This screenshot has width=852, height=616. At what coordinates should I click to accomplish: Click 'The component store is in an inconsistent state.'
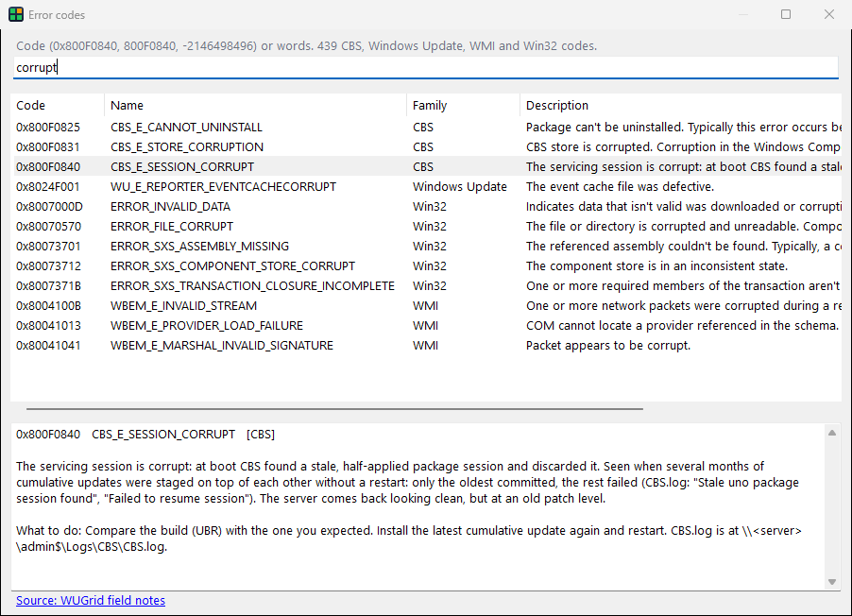coord(656,266)
